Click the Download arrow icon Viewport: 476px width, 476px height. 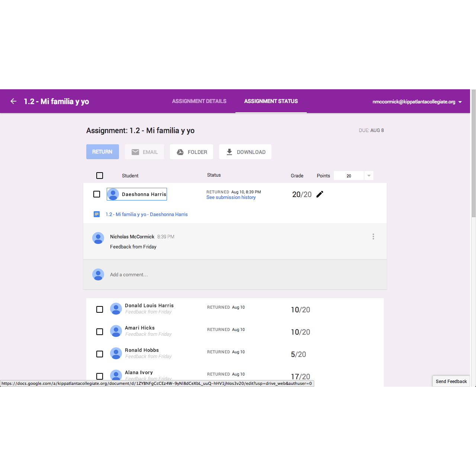click(x=229, y=152)
